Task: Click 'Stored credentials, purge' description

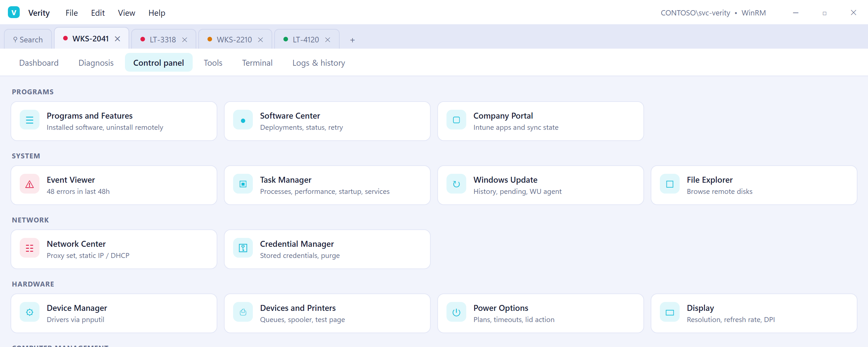Action: point(300,255)
